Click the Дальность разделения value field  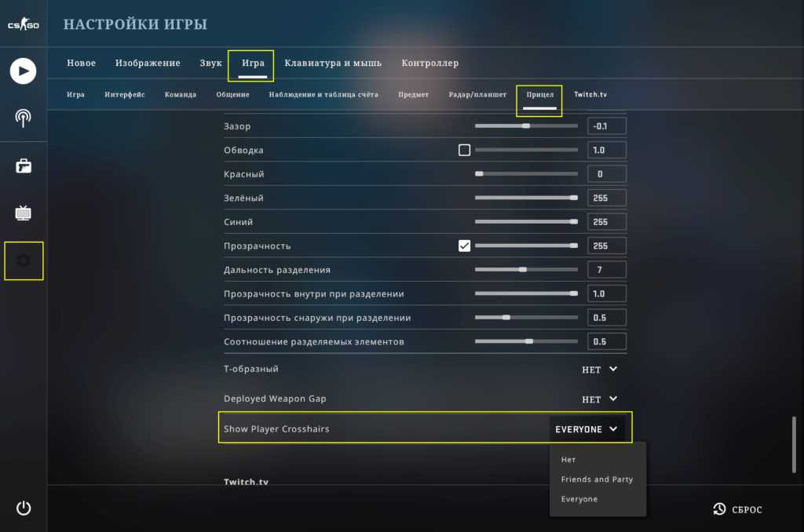[x=607, y=270]
